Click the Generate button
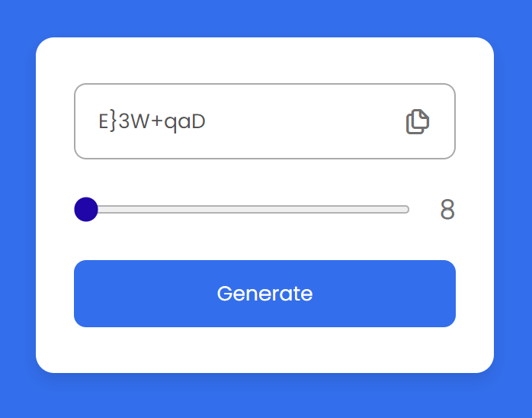Screen dimensions: 532x418 [264, 294]
